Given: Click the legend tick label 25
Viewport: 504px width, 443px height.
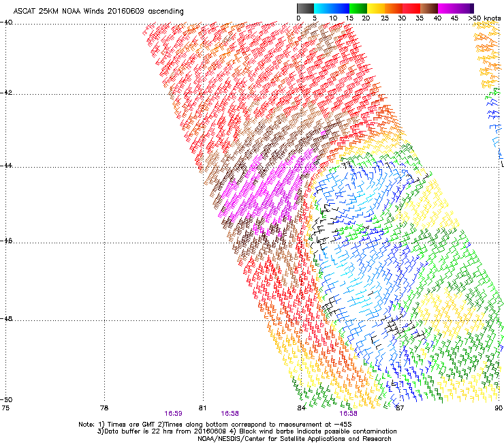Looking at the screenshot, I should point(385,18).
